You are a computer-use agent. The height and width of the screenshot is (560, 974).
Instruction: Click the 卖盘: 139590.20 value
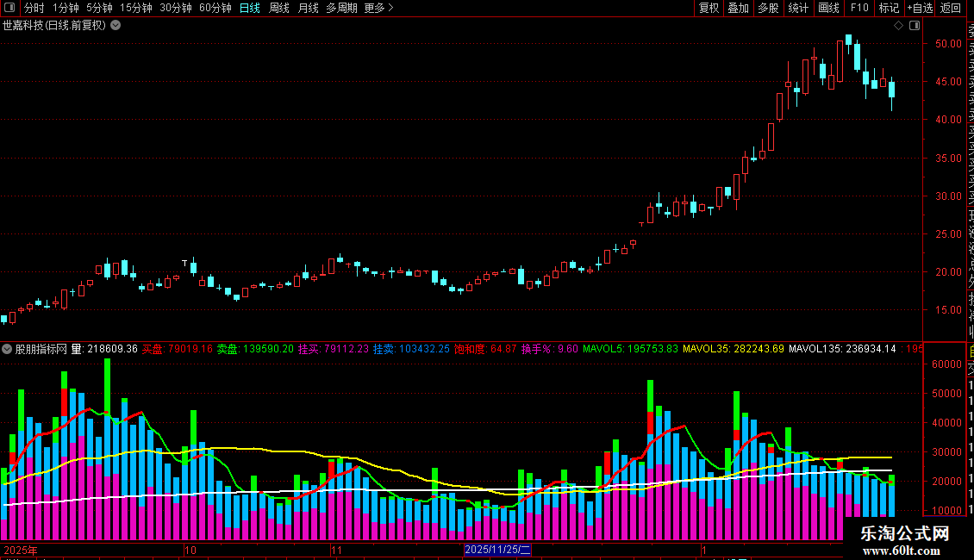click(254, 349)
